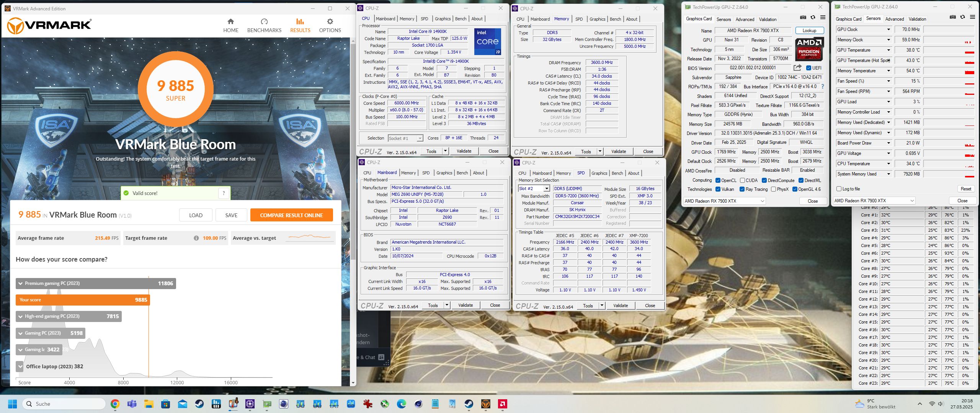Viewport: 980px width, 413px height.
Task: Open Board Power Draw sensor dropdown arrow
Action: 889,143
